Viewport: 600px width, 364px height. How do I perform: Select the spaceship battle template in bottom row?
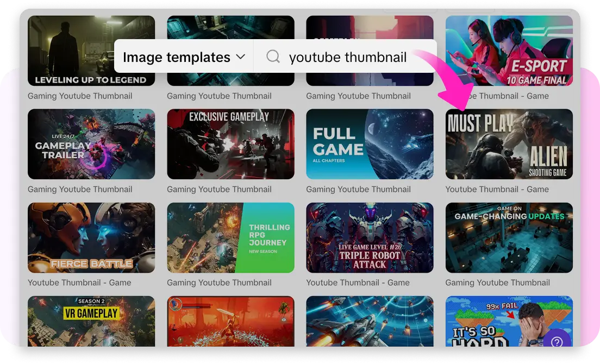[370, 322]
